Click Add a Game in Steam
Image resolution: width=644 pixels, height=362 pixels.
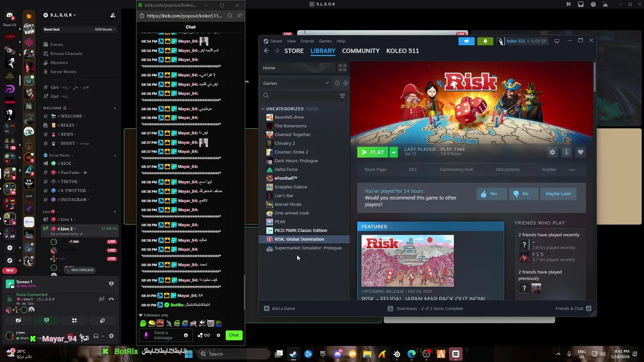pos(280,309)
